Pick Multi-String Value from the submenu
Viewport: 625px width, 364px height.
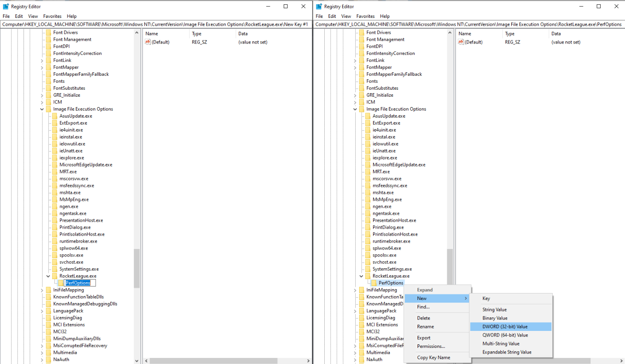[x=511, y=344]
